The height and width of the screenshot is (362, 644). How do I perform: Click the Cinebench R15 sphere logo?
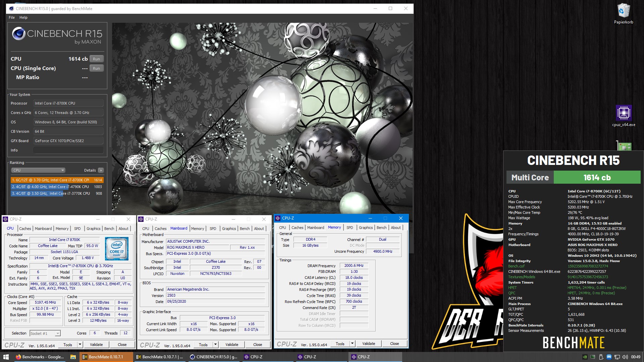(x=18, y=34)
